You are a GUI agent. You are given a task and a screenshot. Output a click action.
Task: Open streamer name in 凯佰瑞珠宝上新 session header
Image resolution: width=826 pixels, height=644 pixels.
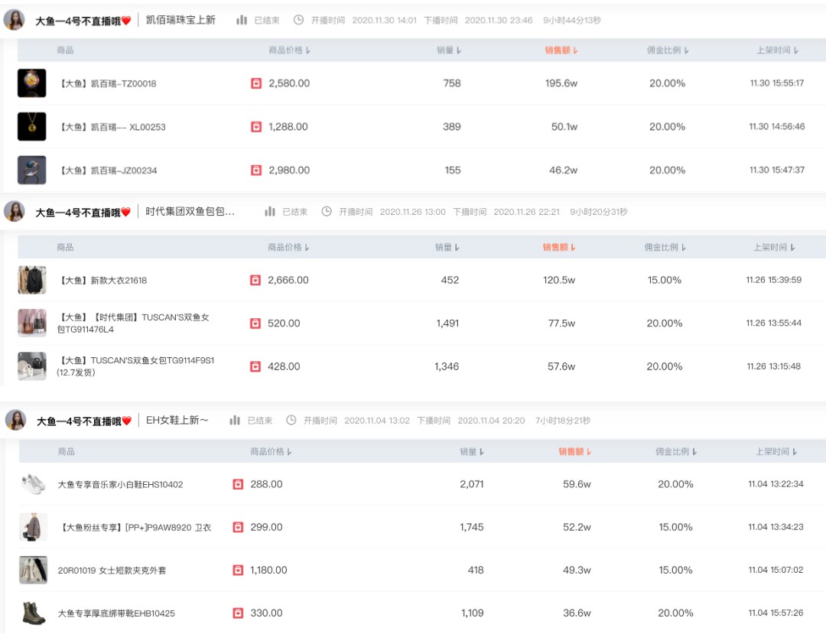[x=83, y=21]
